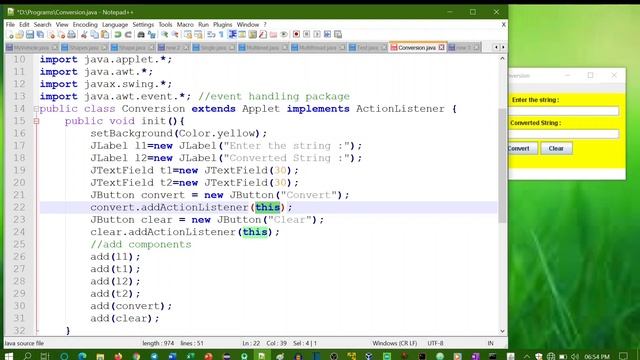Open Windows Start button
The height and width of the screenshot is (360, 640).
[9, 356]
